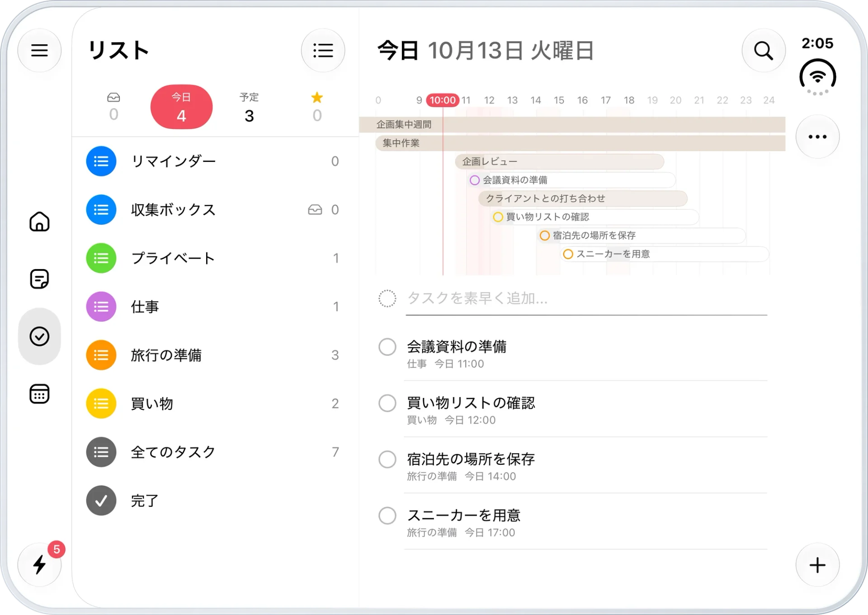Select the starred tab
This screenshot has height=615, width=868.
point(317,107)
